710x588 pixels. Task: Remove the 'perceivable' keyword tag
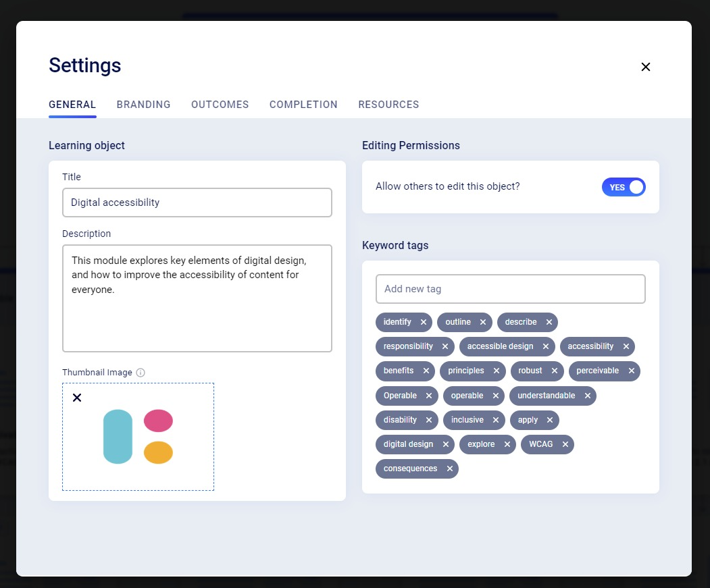tap(632, 371)
